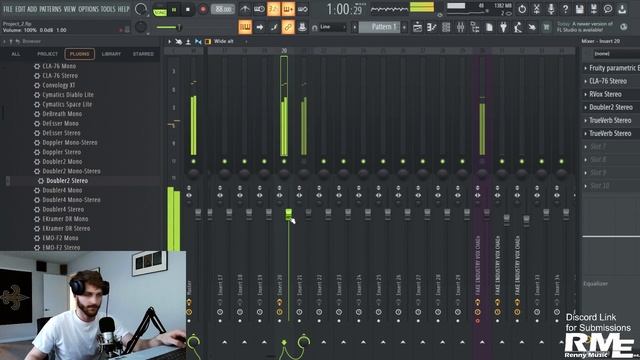Open the Piano roll view icon
Image resolution: width=640 pixels, height=360 pixels.
pos(431,27)
